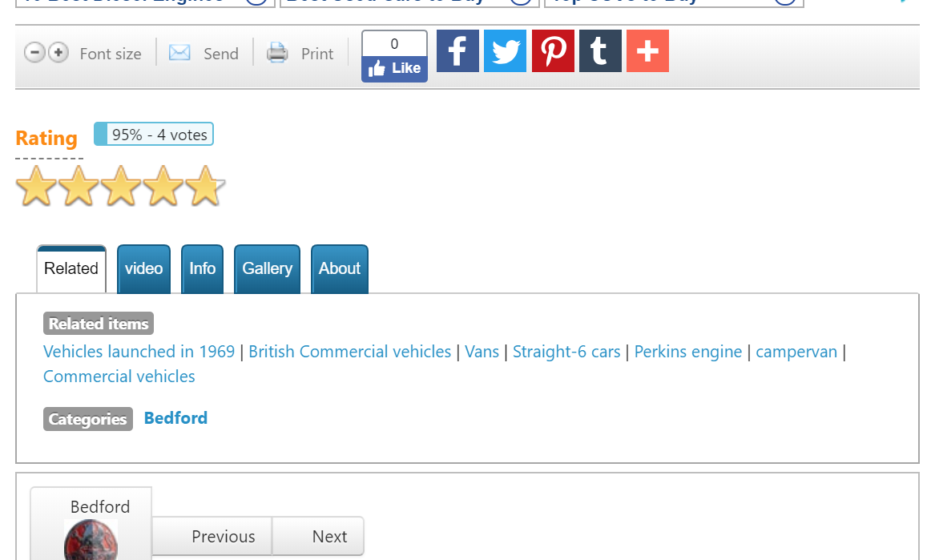Decrease font size with minus icon
This screenshot has height=560, width=939.
click(x=34, y=53)
